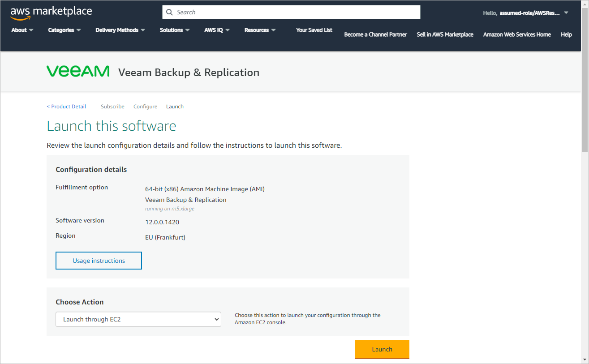The image size is (589, 364).
Task: Click the 'running on m5.xlarge' text
Action: coord(170,209)
